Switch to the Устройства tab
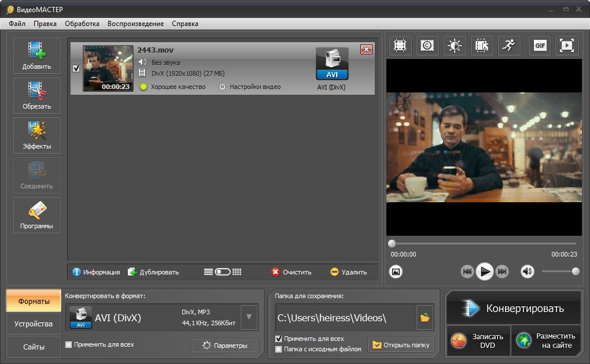 (x=34, y=324)
